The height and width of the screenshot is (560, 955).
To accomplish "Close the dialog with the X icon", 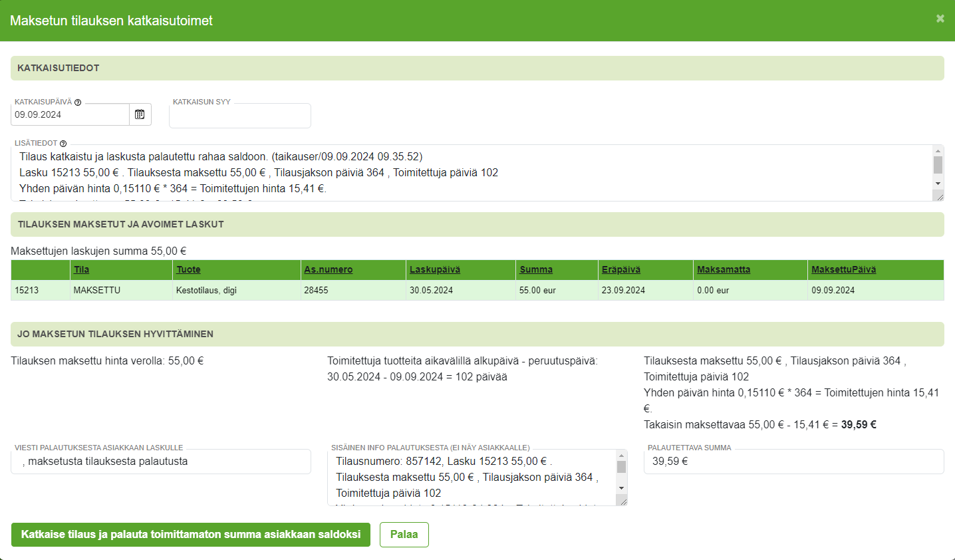I will pyautogui.click(x=940, y=19).
